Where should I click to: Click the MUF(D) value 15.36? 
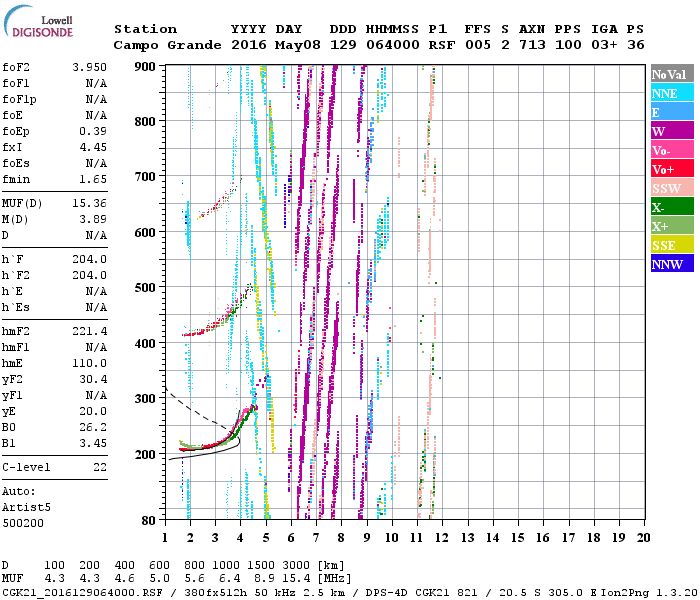[89, 204]
